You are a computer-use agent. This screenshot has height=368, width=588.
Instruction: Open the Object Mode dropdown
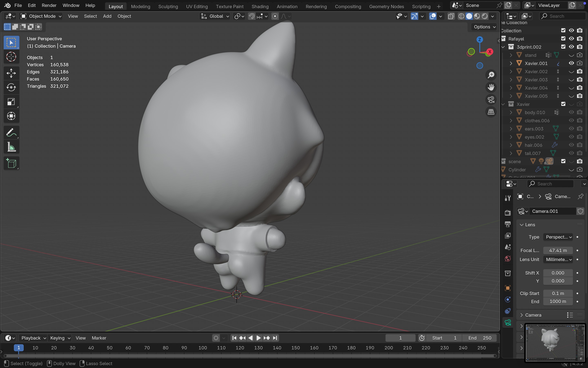(41, 16)
